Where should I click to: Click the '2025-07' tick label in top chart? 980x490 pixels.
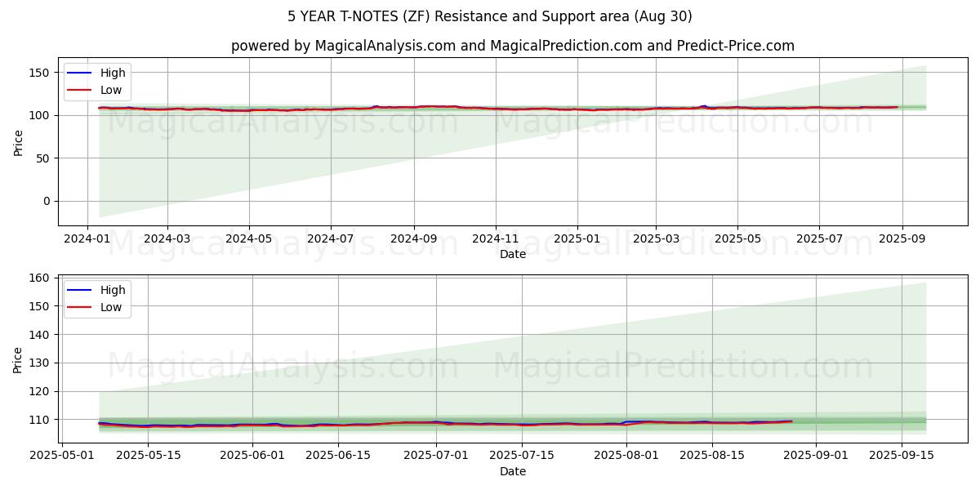point(819,238)
